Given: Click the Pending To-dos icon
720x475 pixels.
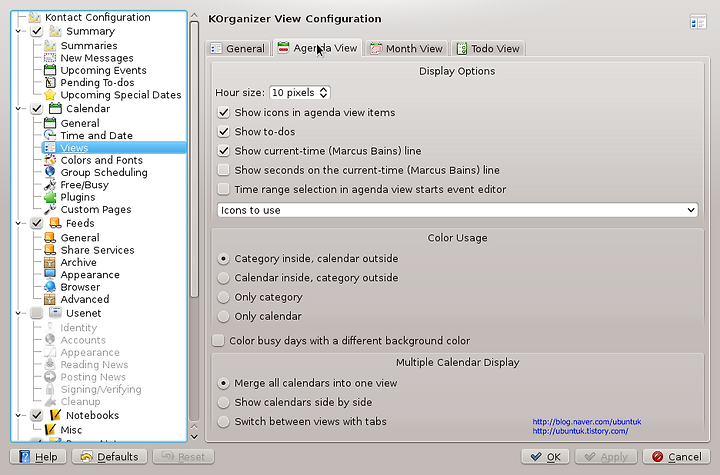Looking at the screenshot, I should tap(50, 83).
